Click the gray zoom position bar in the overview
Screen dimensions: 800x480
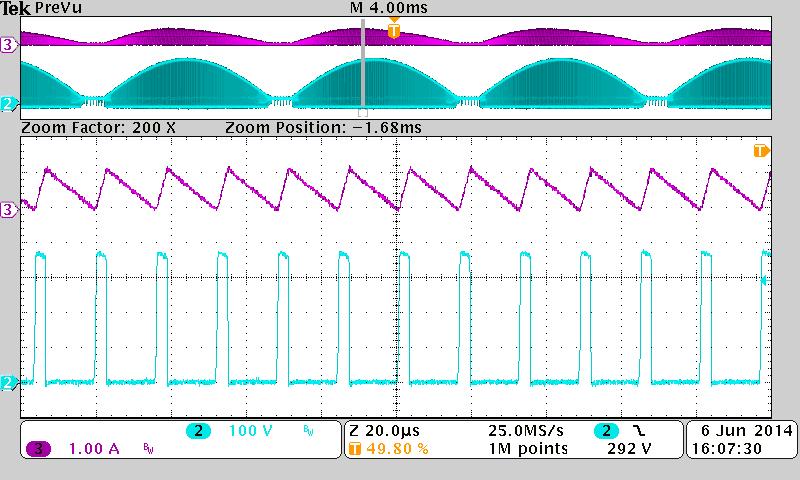363,64
